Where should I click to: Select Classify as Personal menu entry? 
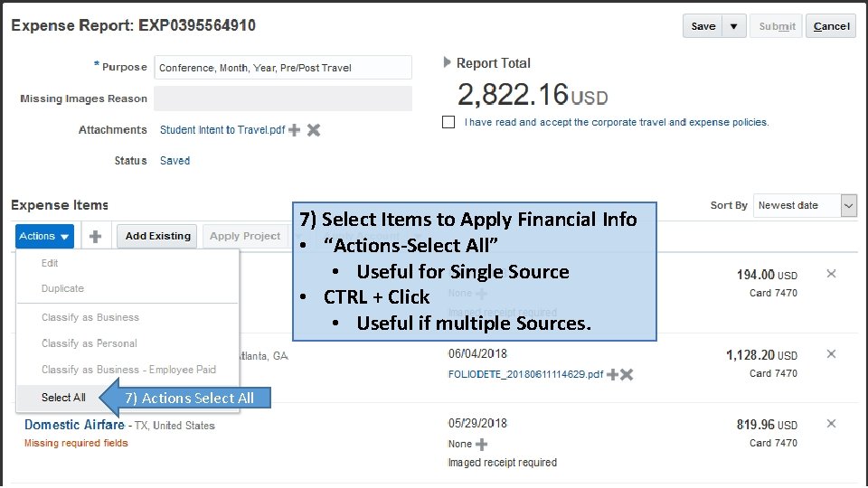click(90, 343)
